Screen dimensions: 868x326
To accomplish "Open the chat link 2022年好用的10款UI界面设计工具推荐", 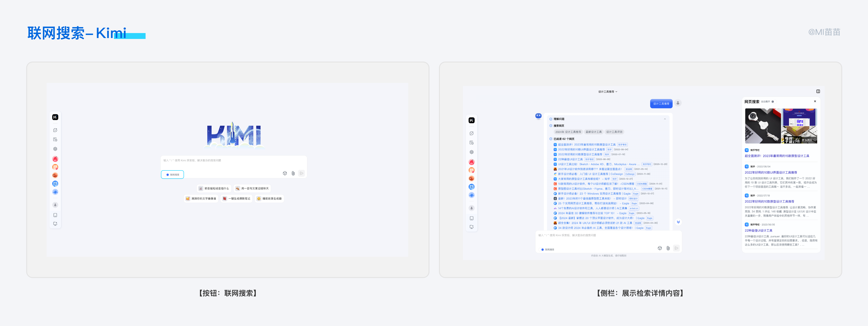I will click(x=581, y=149).
